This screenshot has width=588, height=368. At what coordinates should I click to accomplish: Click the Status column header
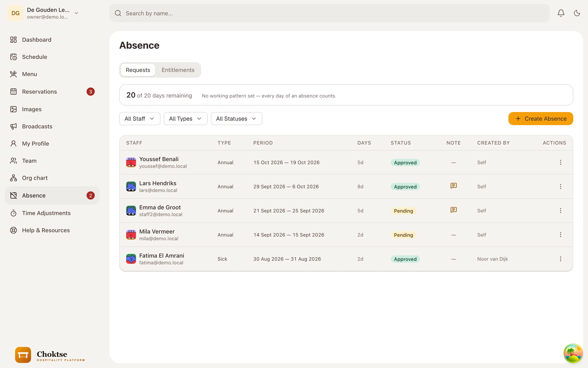point(401,143)
